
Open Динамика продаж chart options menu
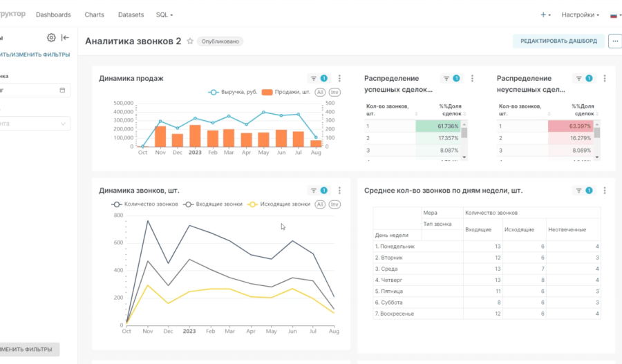click(339, 79)
